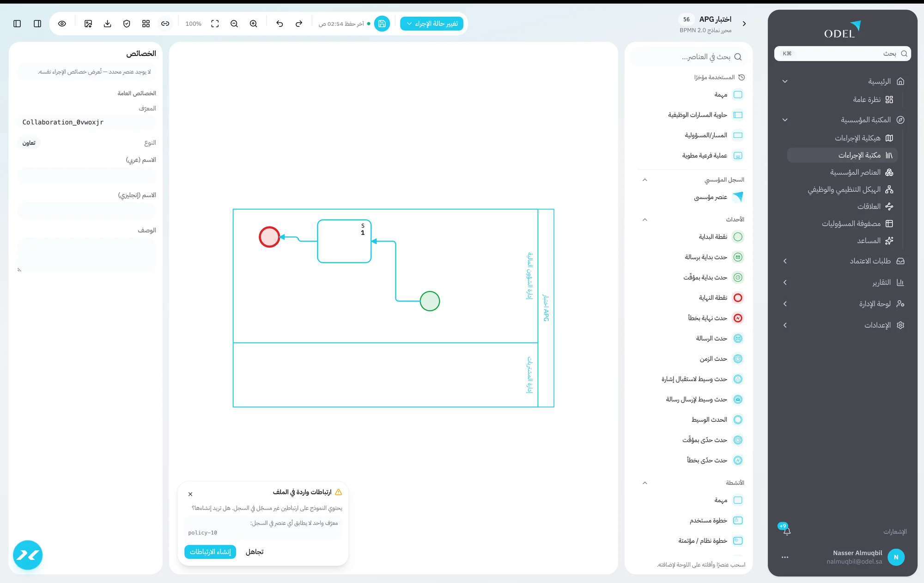
Task: Click the إنشاء الارتباطات button
Action: coord(210,552)
